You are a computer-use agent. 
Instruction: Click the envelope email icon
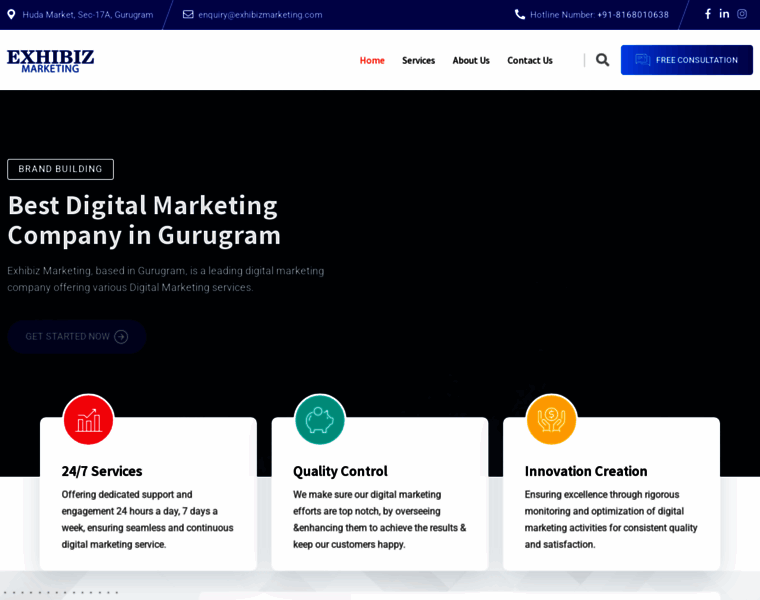(x=188, y=15)
